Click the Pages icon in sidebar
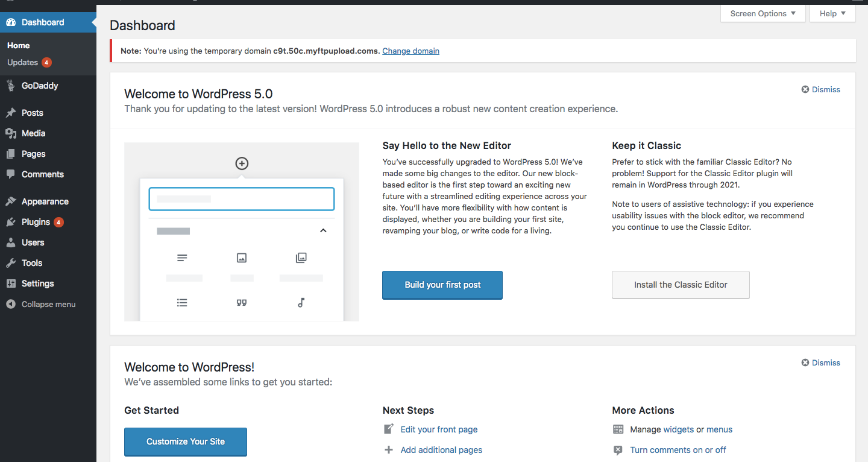 point(11,154)
